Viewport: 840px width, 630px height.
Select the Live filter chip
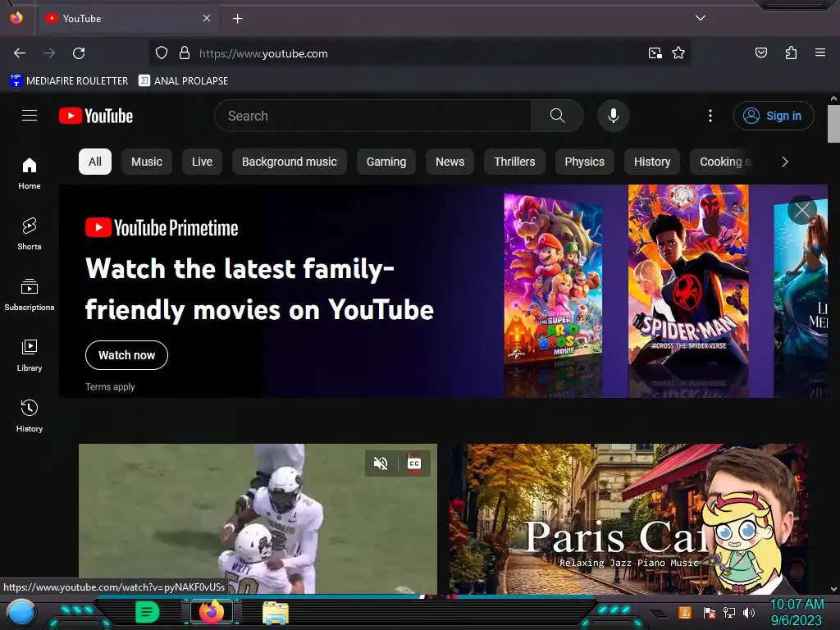tap(202, 162)
